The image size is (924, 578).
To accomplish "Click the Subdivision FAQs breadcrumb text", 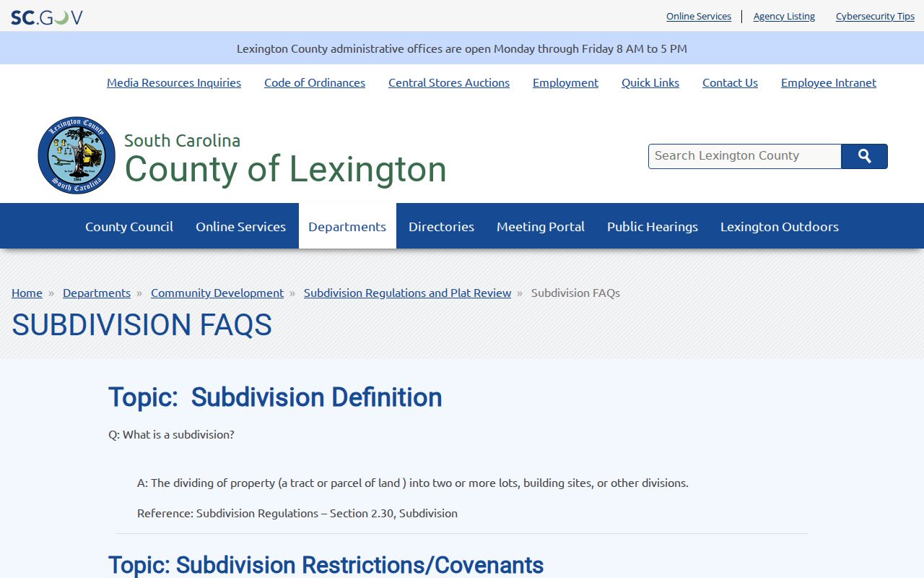I will coord(575,293).
